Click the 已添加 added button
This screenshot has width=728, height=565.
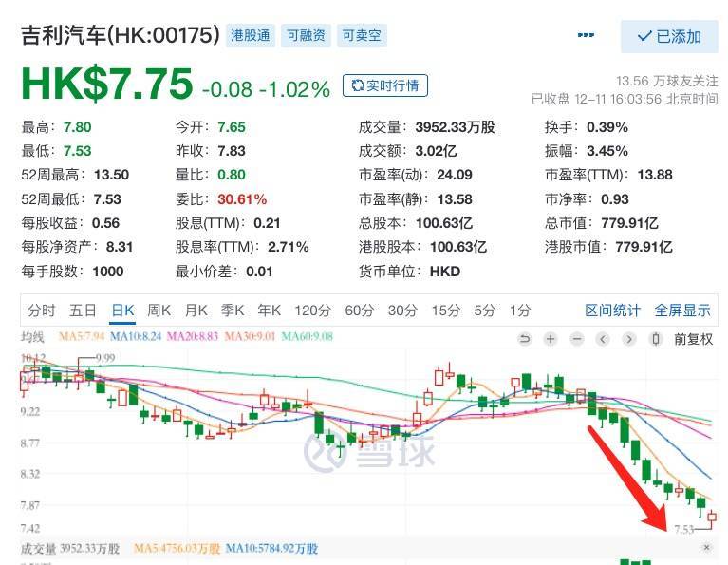click(x=669, y=36)
